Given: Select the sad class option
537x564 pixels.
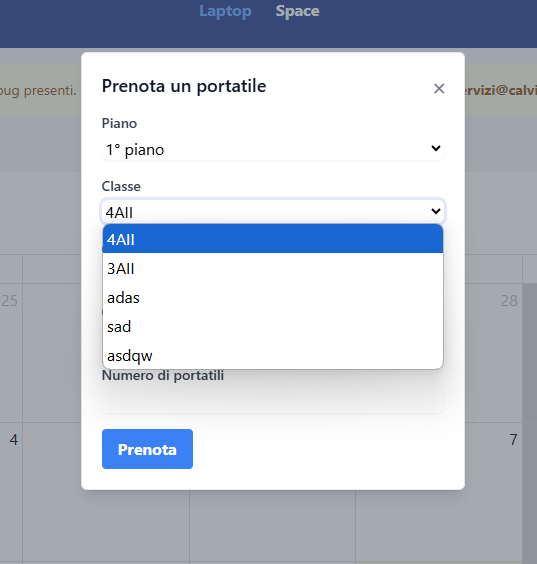Looking at the screenshot, I should click(x=273, y=326).
